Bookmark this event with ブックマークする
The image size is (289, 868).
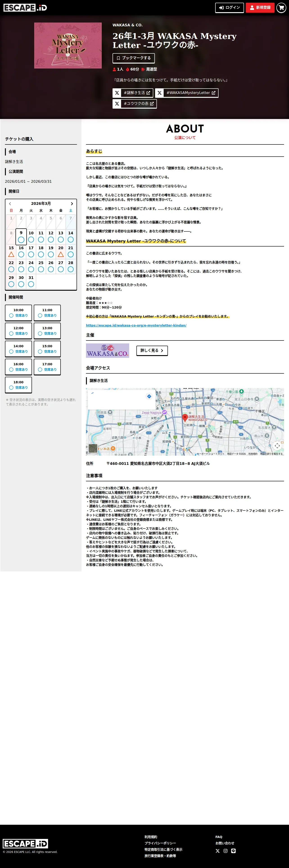click(x=133, y=58)
